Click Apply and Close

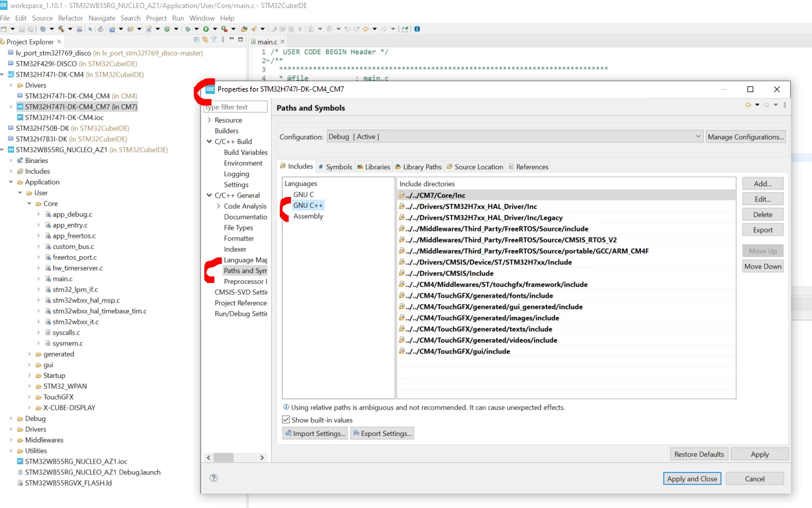(692, 479)
